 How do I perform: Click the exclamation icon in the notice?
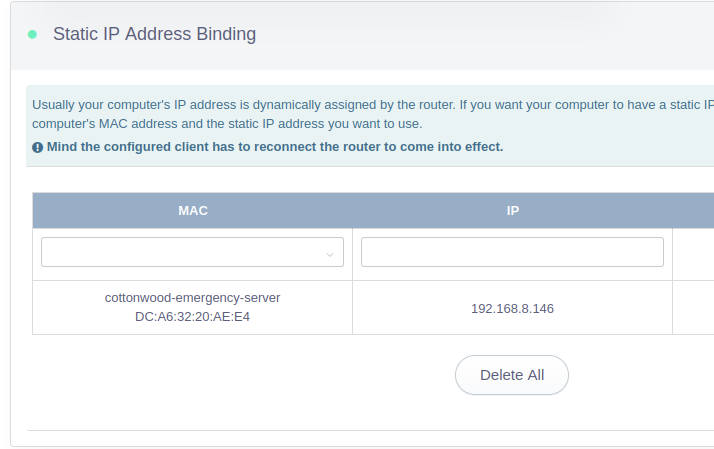pos(38,147)
